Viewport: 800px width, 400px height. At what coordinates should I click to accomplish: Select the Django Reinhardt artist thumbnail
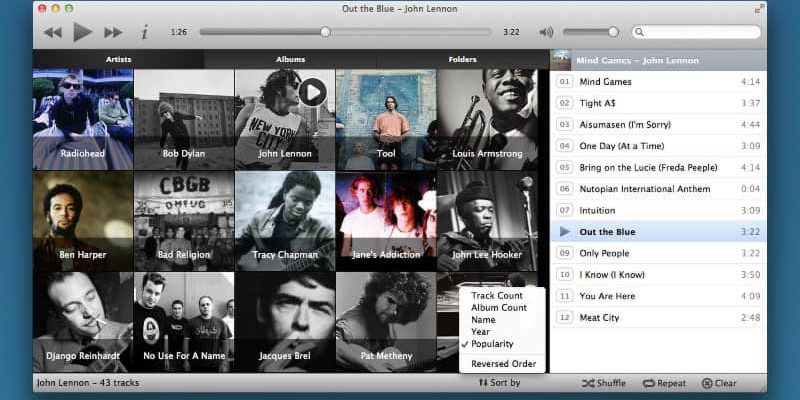pos(83,322)
